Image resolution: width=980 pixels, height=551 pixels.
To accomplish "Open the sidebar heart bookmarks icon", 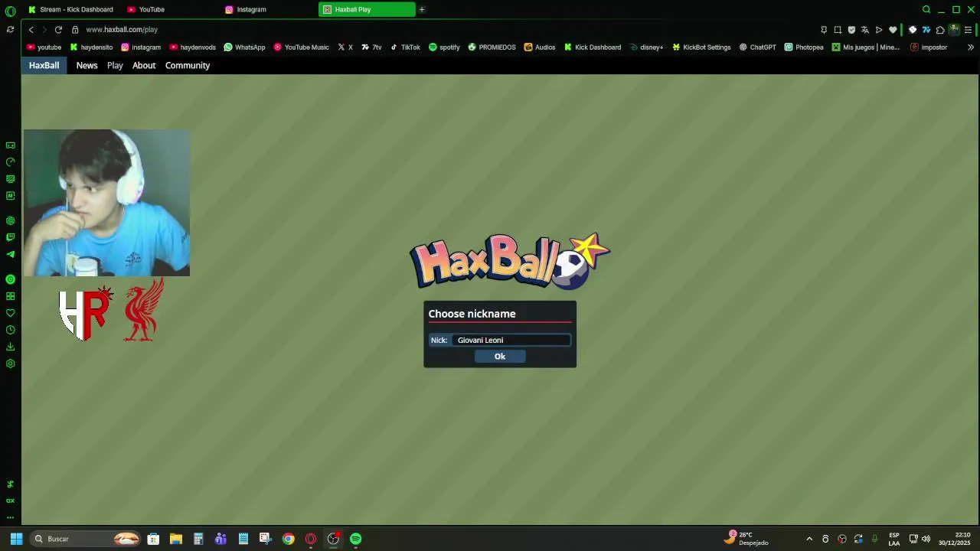I will (11, 313).
